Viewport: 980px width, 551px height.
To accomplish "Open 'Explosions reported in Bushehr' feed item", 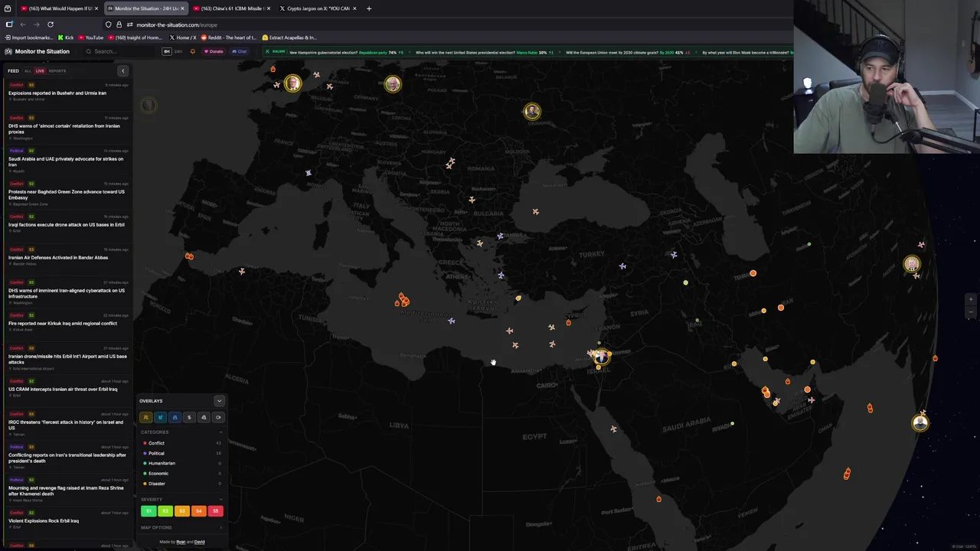I will [x=67, y=93].
